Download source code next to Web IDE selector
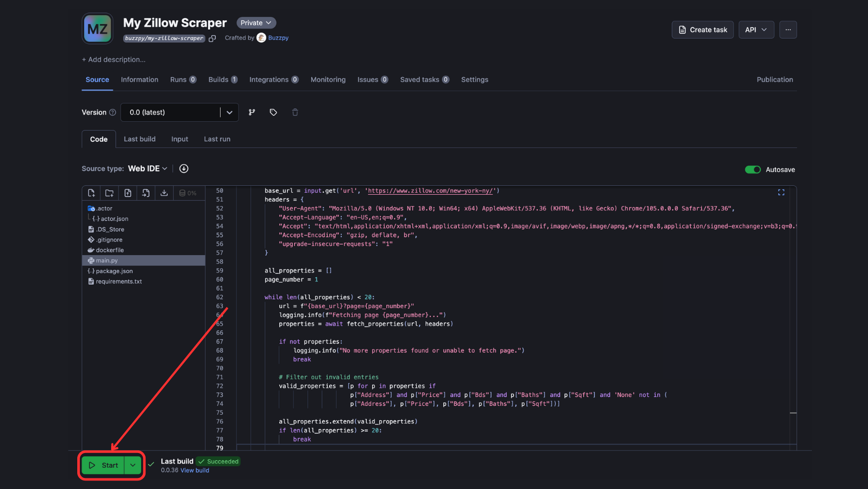This screenshot has width=868, height=489. 184,168
